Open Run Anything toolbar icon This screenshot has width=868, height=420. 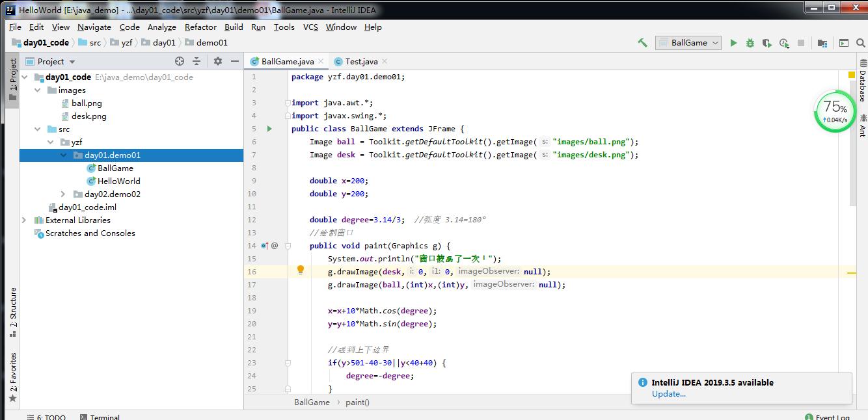pyautogui.click(x=844, y=43)
